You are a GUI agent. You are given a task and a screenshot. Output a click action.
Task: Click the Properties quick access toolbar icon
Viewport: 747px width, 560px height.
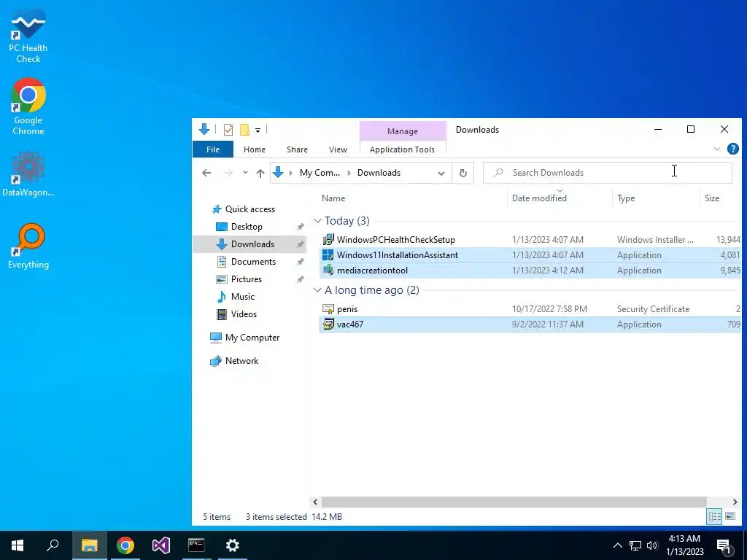pos(228,130)
